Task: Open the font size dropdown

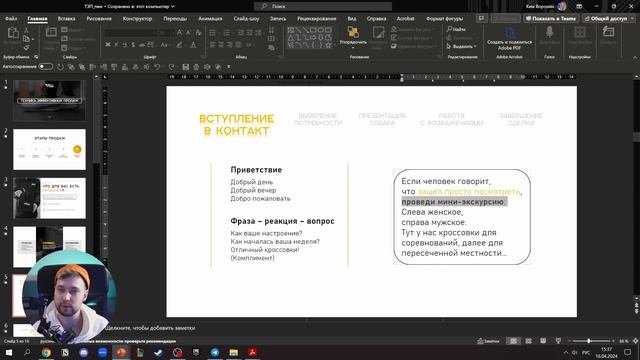Action: click(164, 33)
